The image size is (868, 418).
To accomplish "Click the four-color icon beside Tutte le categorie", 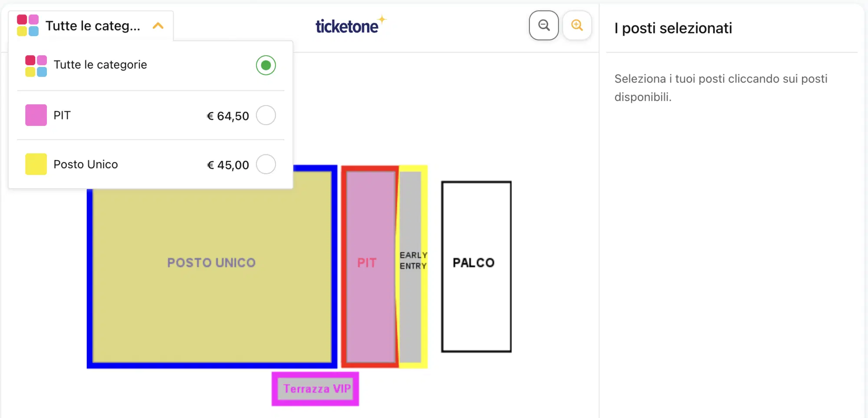I will click(36, 66).
